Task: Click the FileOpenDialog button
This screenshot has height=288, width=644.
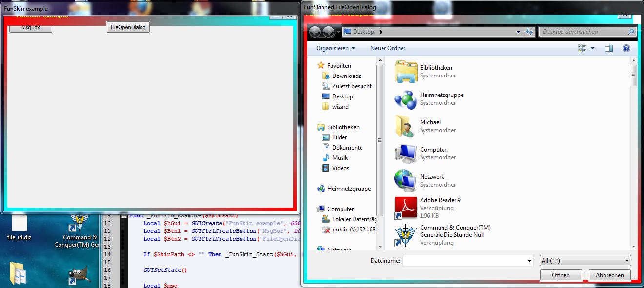Action: point(128,27)
